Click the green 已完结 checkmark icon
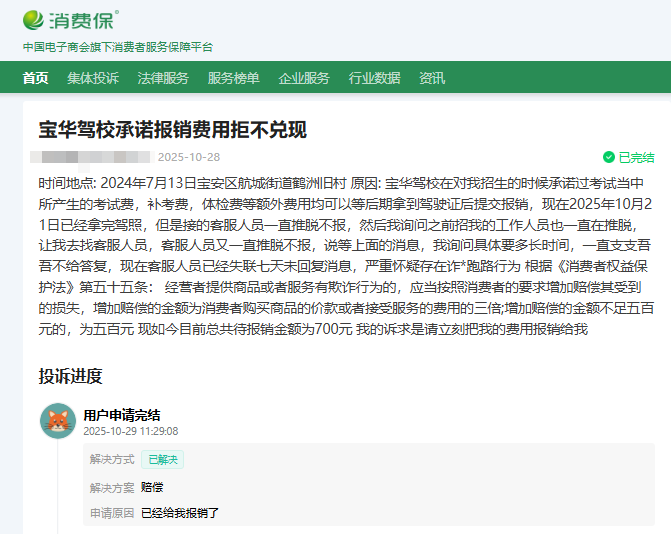Screen dimensions: 671x534 (x=608, y=157)
